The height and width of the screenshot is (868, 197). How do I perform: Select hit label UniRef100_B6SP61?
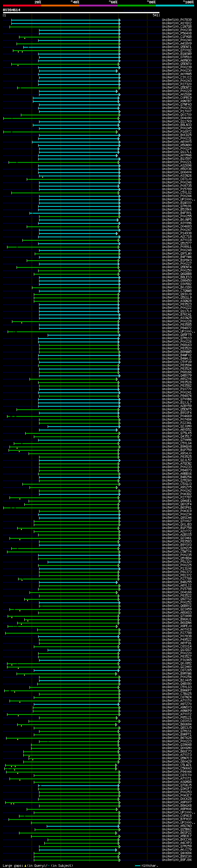pyautogui.click(x=177, y=508)
